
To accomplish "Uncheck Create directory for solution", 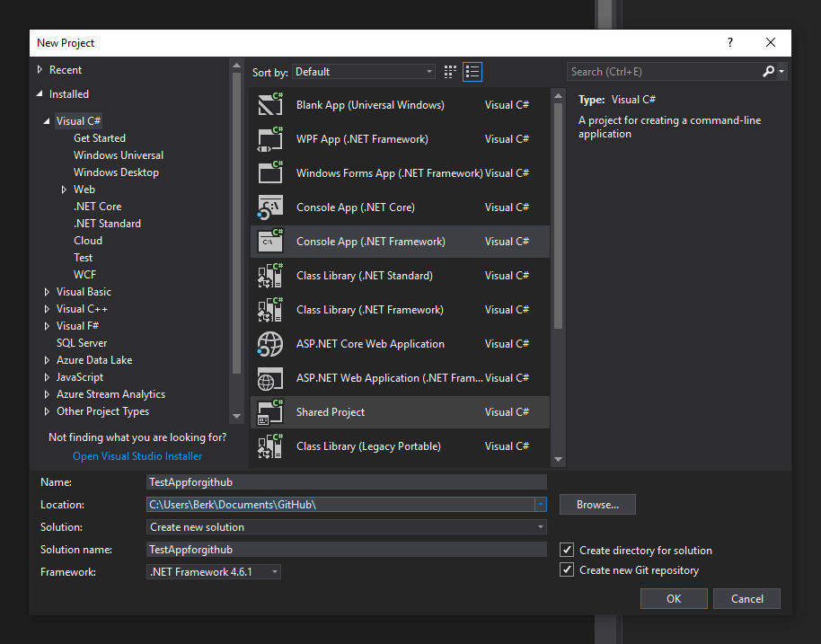I will click(567, 550).
